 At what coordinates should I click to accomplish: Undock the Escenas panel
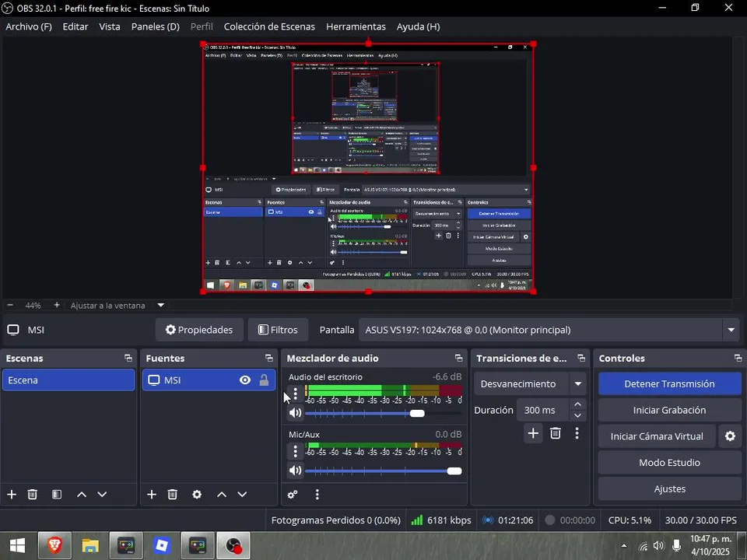click(x=128, y=358)
